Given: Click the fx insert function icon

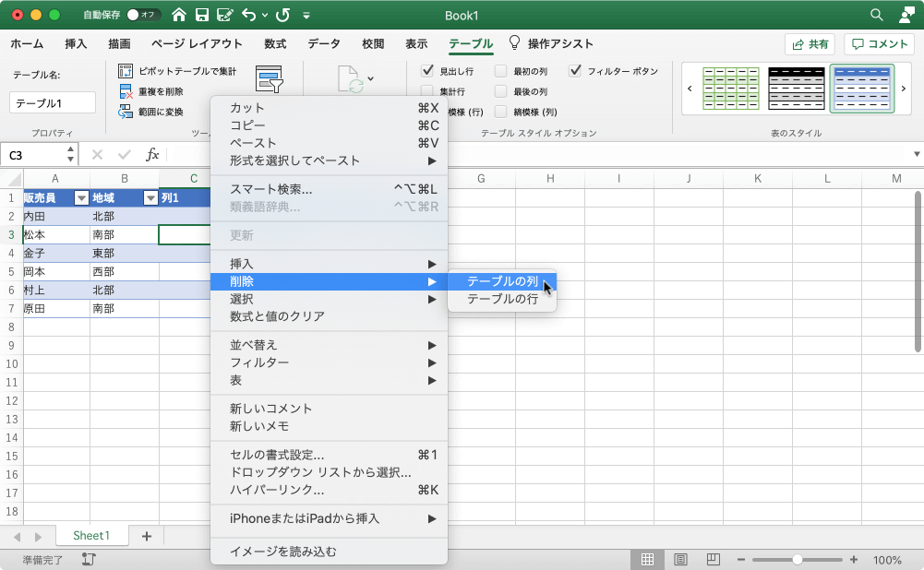Looking at the screenshot, I should [x=152, y=155].
